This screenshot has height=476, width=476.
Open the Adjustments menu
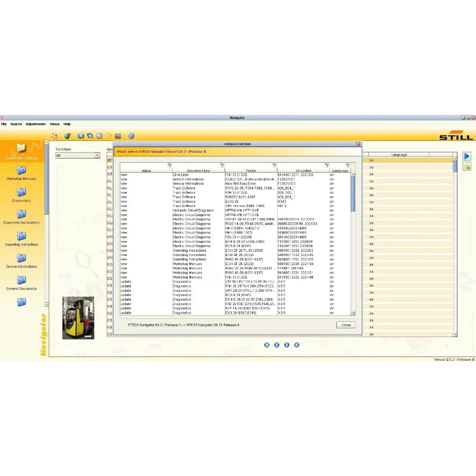point(36,124)
